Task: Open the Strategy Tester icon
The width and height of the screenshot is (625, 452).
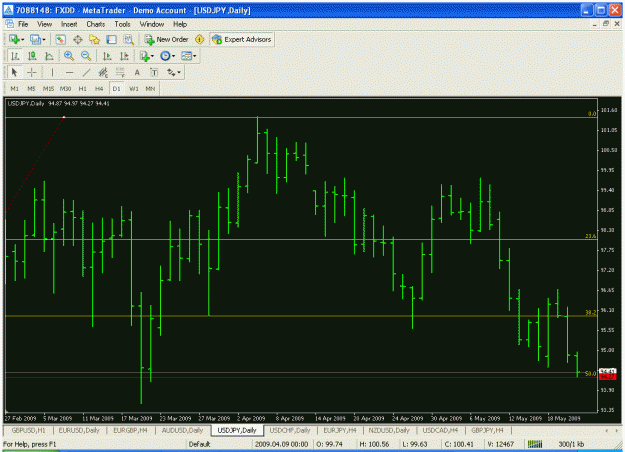Action: [128, 39]
